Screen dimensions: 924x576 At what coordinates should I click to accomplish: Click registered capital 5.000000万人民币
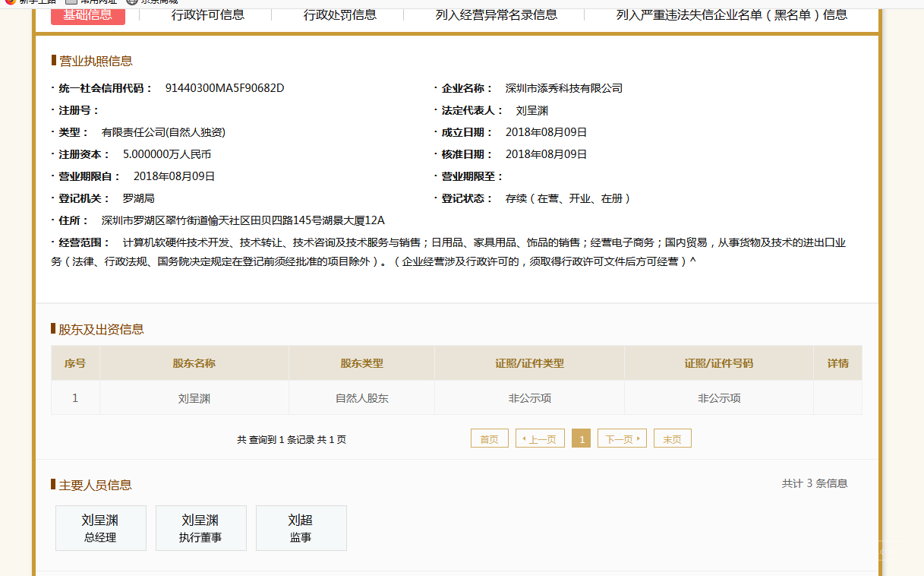(x=167, y=154)
